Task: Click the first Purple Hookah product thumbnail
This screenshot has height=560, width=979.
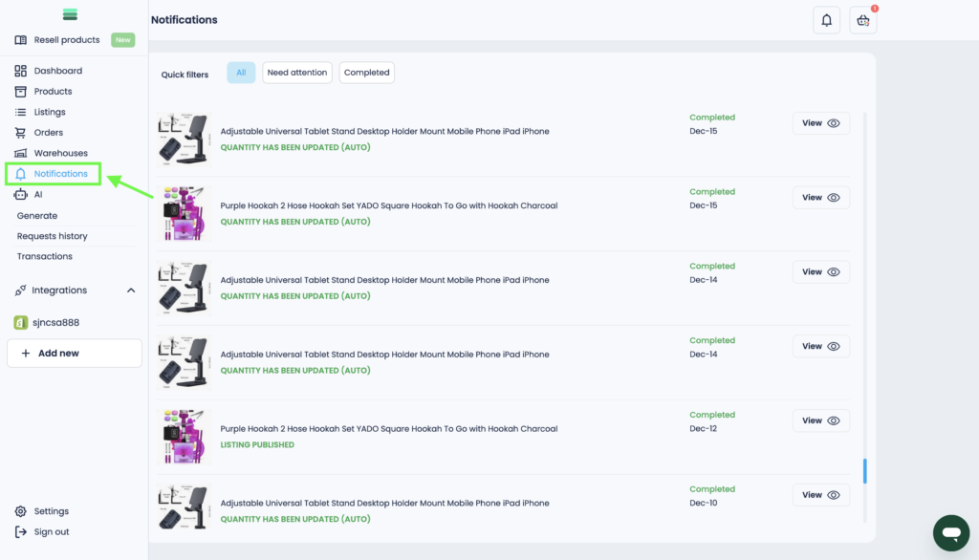Action: click(x=184, y=213)
